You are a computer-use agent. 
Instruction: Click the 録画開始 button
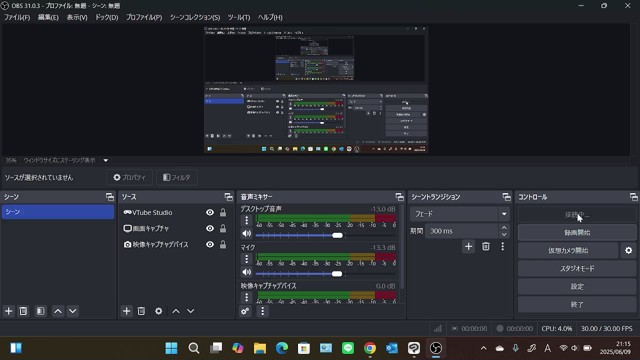(x=577, y=232)
